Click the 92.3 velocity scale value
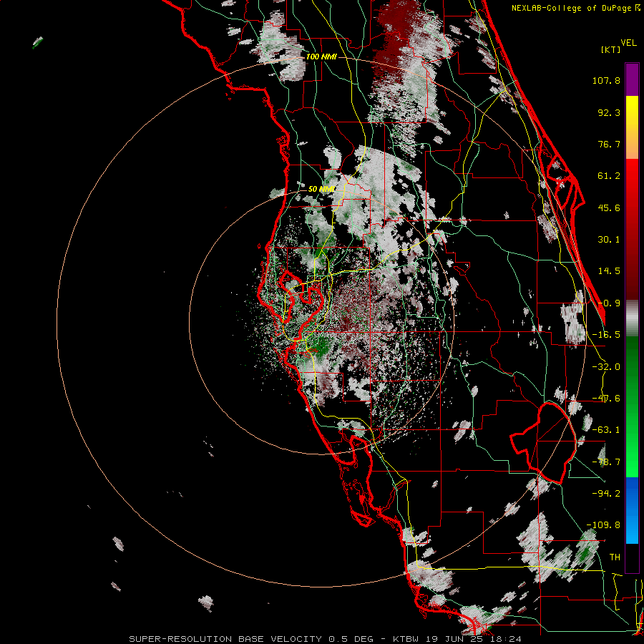 (609, 112)
